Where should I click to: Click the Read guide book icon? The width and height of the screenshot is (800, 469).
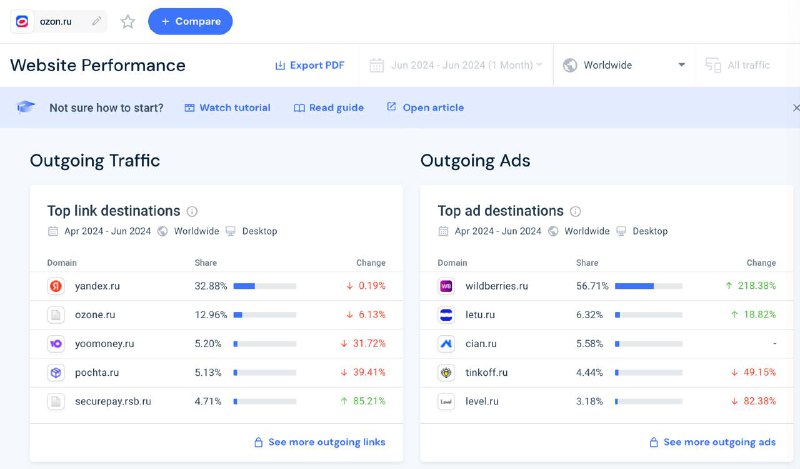pos(299,108)
